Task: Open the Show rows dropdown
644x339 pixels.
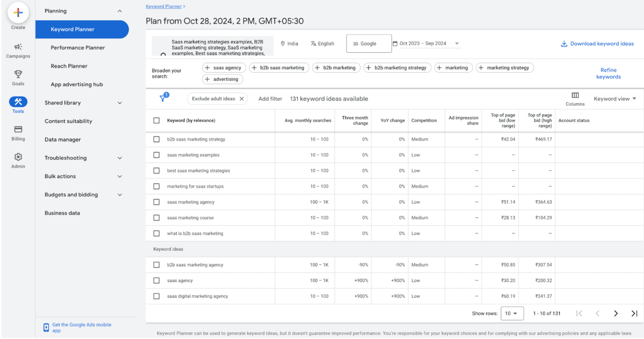Action: 512,313
